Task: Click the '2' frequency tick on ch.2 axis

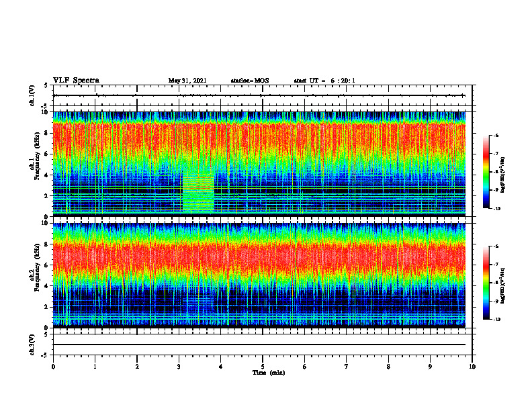Action: (x=47, y=307)
